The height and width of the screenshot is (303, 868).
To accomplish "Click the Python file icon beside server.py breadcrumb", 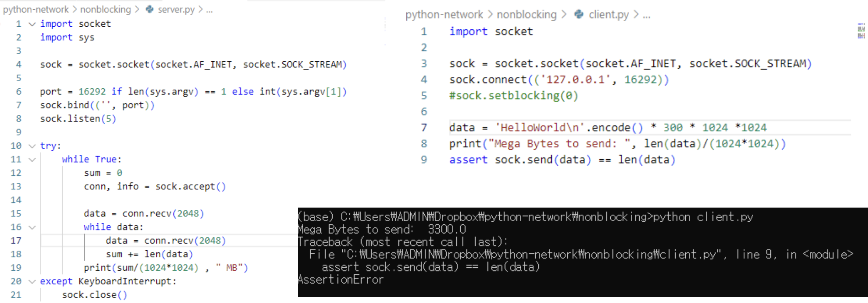I will point(150,9).
